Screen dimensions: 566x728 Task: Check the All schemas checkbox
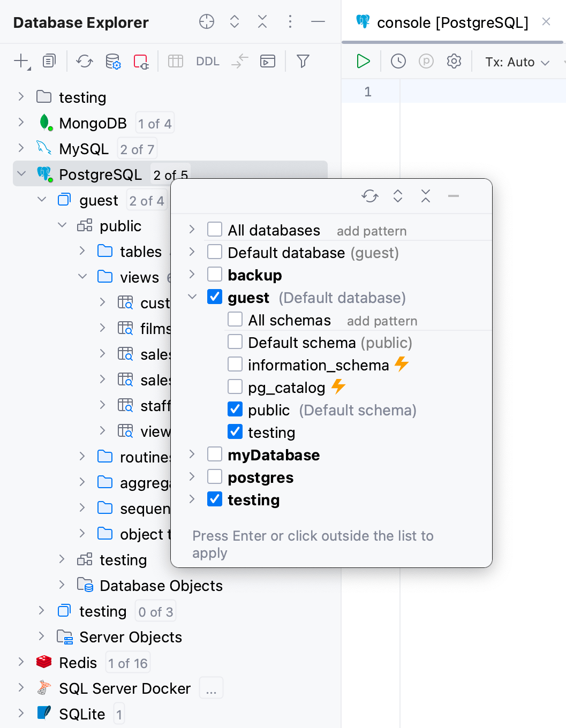coord(235,319)
